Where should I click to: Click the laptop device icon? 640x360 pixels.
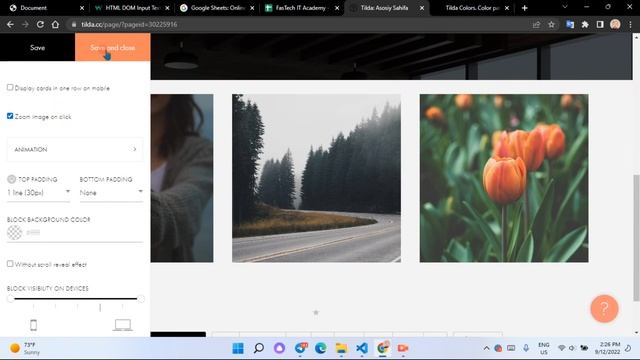point(122,325)
